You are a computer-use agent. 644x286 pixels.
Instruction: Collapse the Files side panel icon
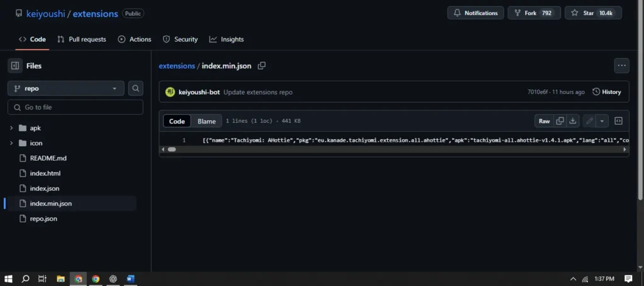pyautogui.click(x=15, y=66)
